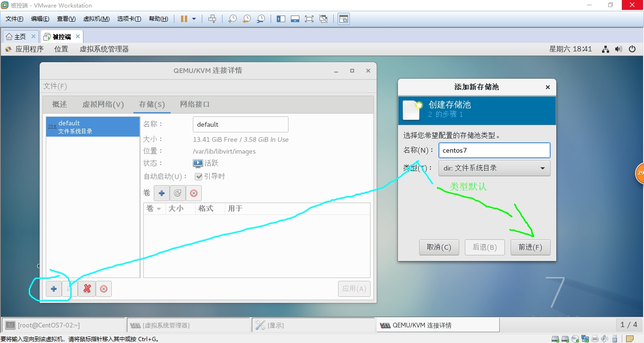Open the power icon in GNOME panel
The height and width of the screenshot is (343, 644).
point(632,49)
